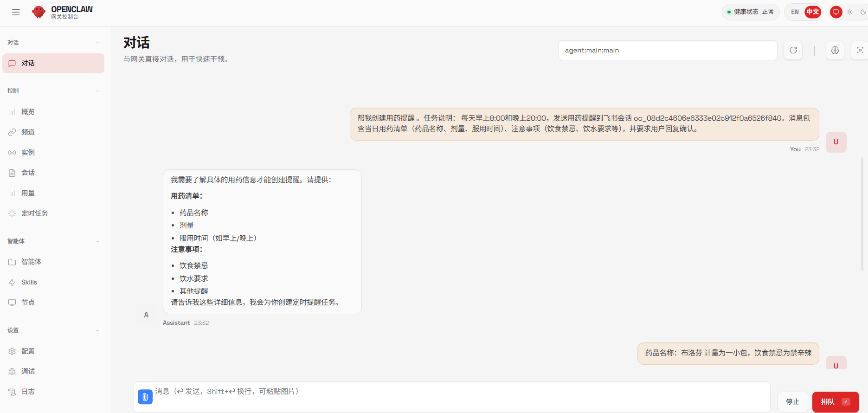Click the red 排队 queue button
The image size is (868, 413).
tap(835, 402)
